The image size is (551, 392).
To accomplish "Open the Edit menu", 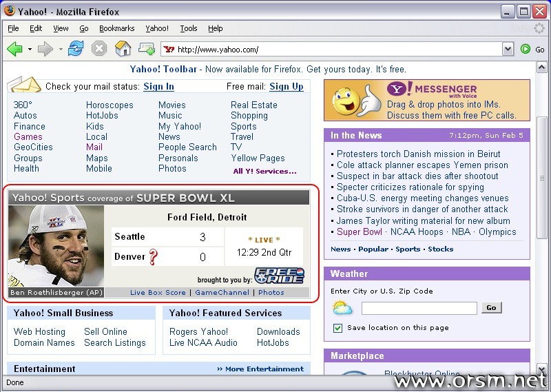I will click(x=36, y=28).
